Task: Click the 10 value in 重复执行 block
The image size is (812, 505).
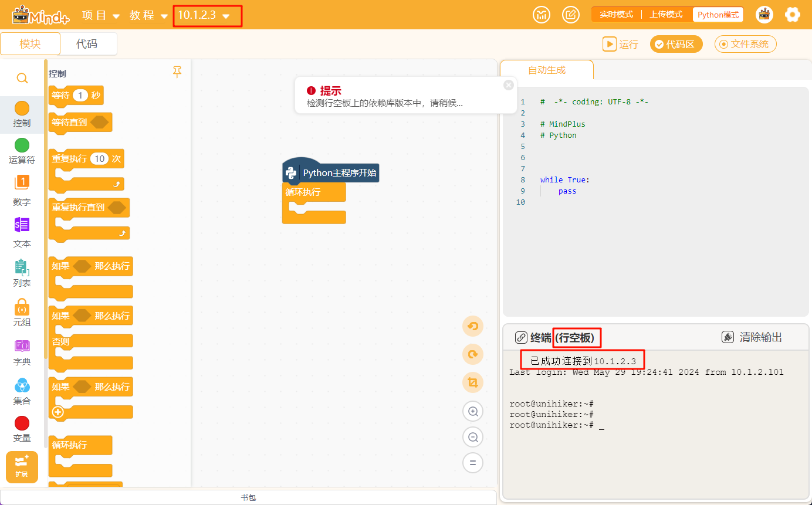Action: (x=100, y=158)
